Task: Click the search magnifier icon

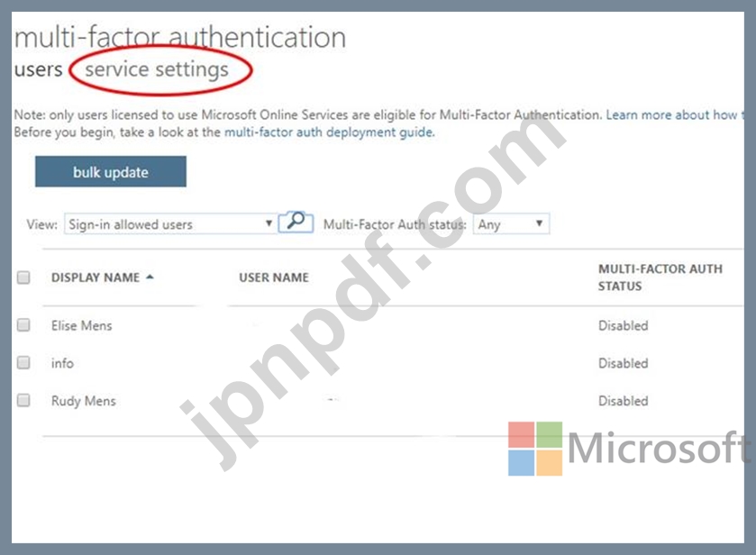Action: click(296, 222)
